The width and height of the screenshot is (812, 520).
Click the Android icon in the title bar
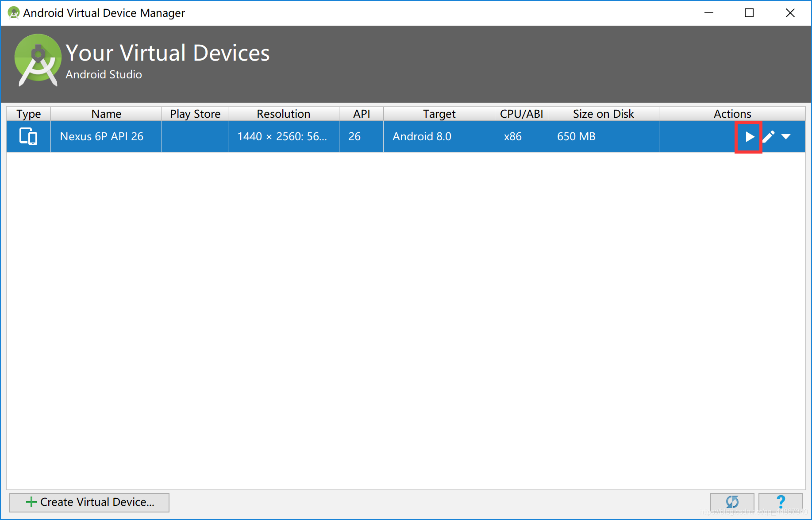point(14,13)
